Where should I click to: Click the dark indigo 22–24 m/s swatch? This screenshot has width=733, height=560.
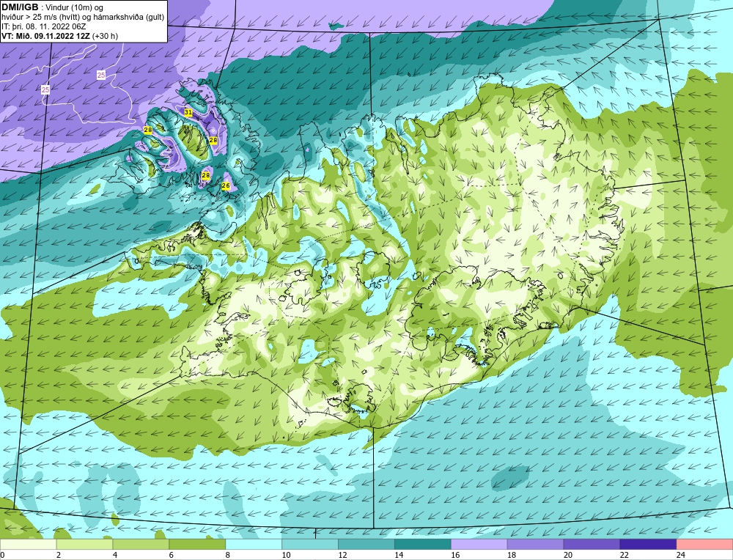649,545
